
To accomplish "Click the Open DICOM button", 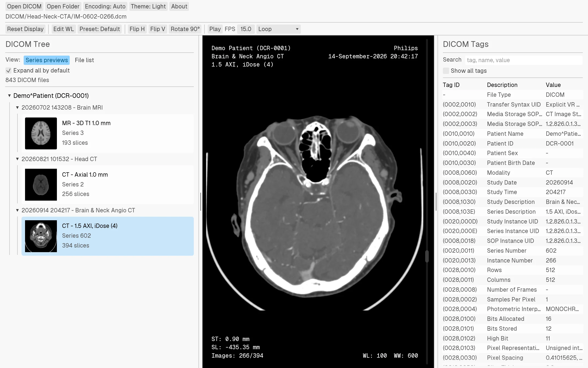I will tap(24, 6).
